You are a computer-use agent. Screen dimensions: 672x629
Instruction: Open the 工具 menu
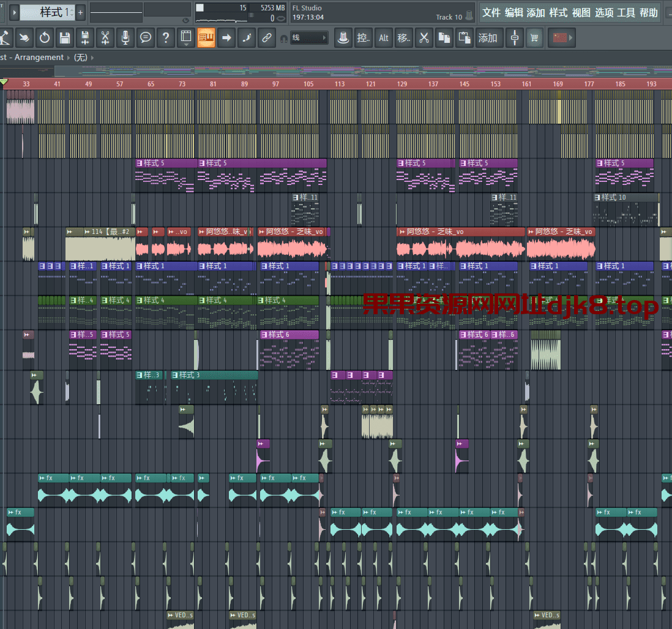point(625,13)
